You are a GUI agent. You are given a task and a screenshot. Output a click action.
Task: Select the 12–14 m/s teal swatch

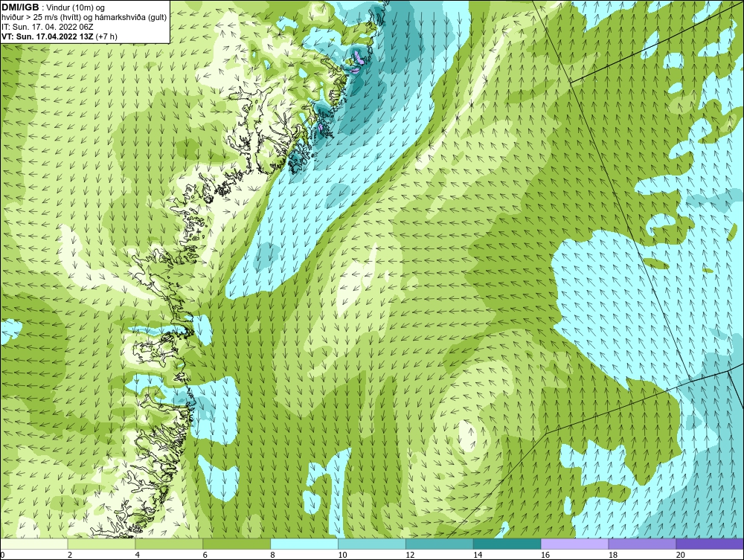coord(440,544)
